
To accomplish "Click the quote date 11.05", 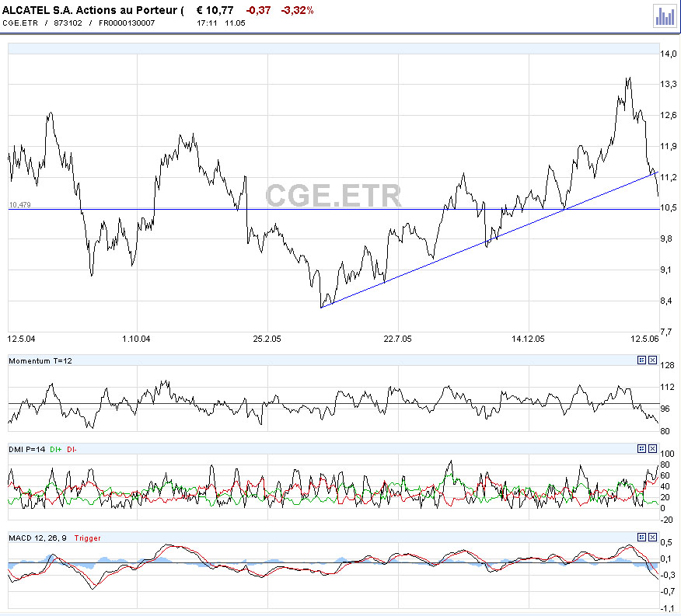I will 235,23.
